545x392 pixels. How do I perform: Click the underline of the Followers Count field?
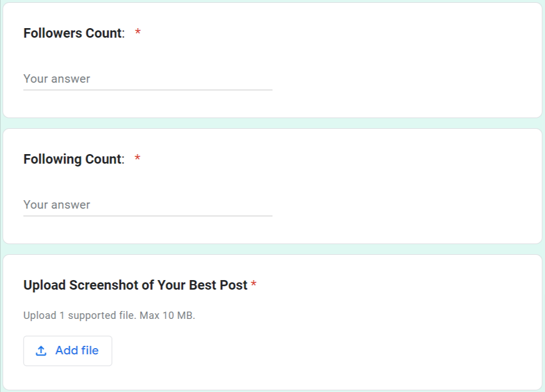coord(147,89)
